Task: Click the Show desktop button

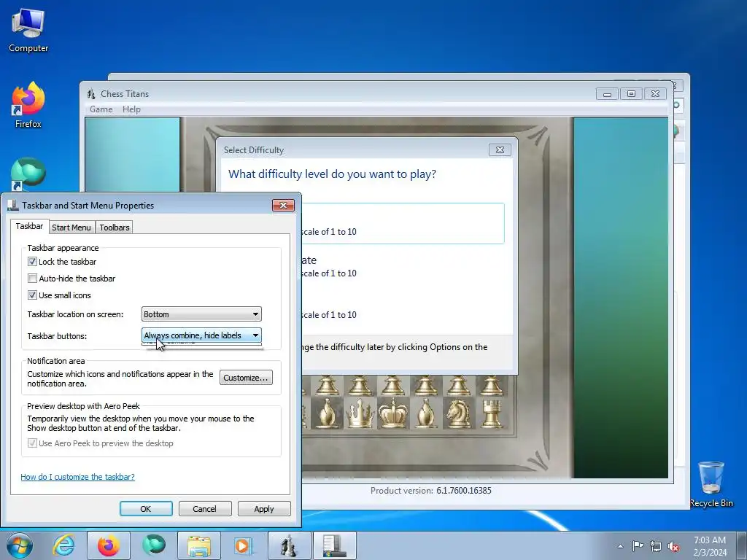Action: click(x=742, y=545)
